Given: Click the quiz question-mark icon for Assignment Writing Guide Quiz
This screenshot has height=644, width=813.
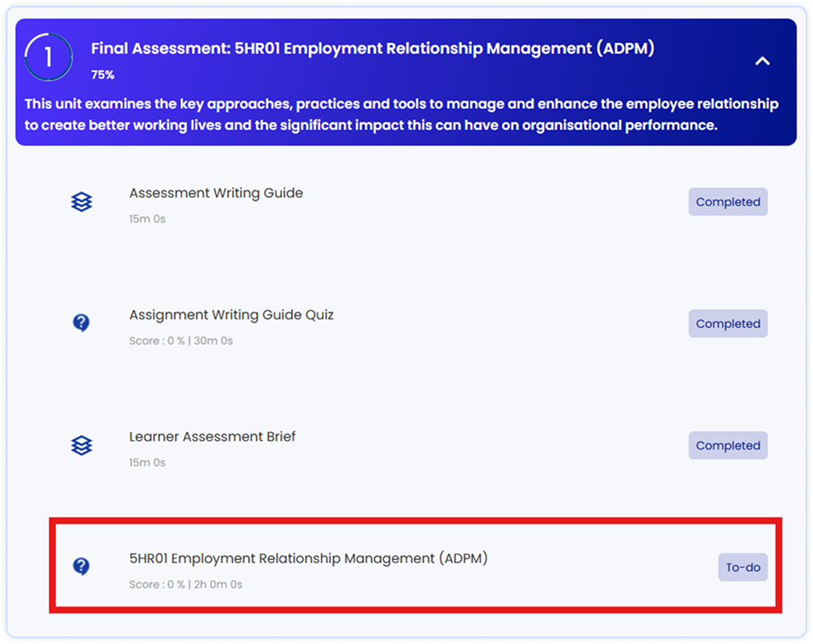Looking at the screenshot, I should point(82,322).
